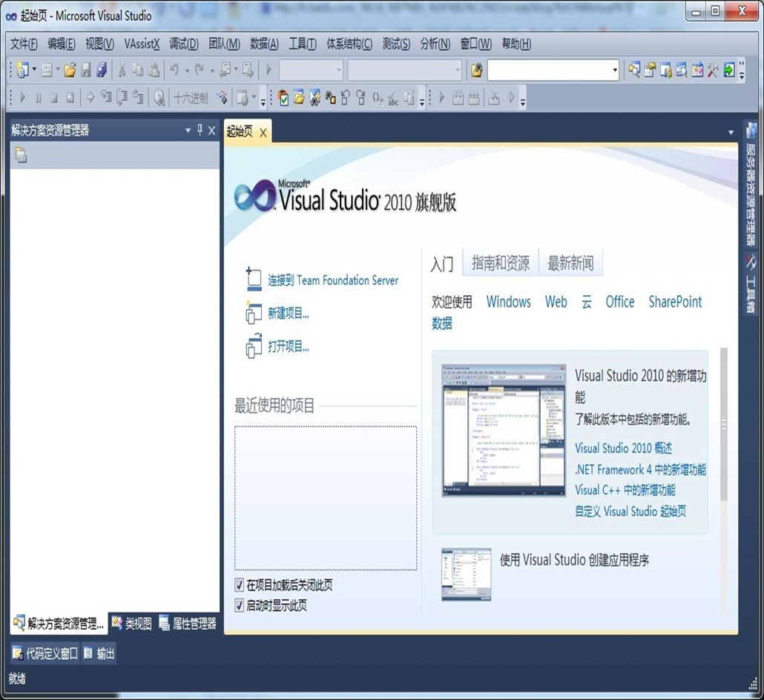Switch to the Class View tab
The width and height of the screenshot is (764, 700).
click(x=131, y=624)
